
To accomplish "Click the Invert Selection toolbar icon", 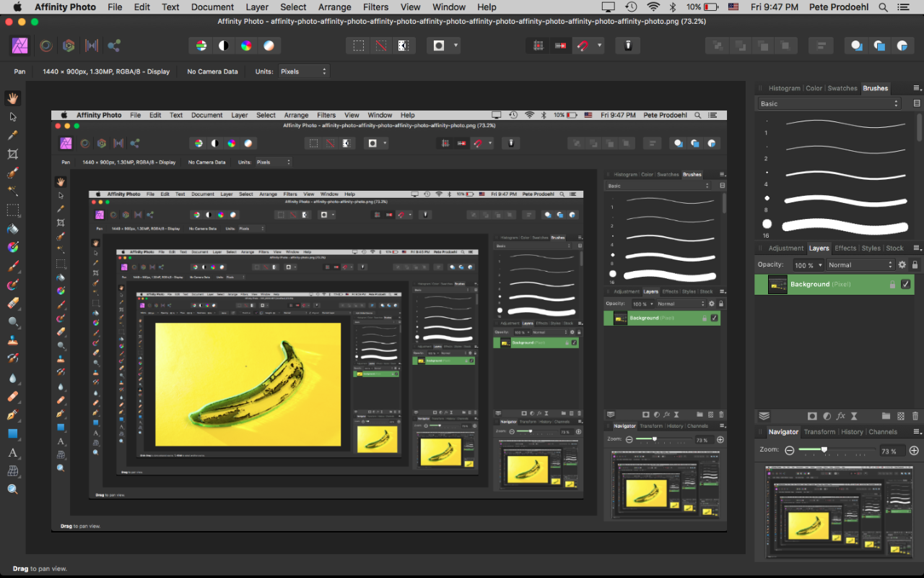I will click(403, 46).
